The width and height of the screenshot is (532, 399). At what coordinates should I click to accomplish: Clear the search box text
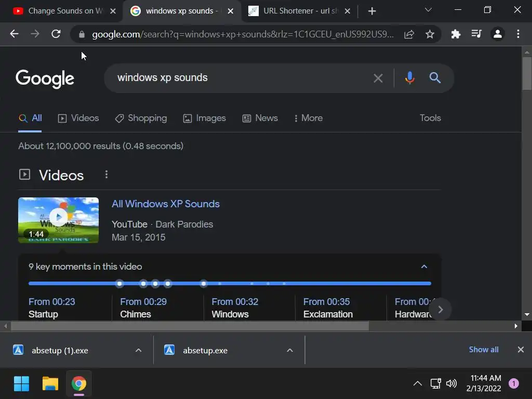point(378,78)
